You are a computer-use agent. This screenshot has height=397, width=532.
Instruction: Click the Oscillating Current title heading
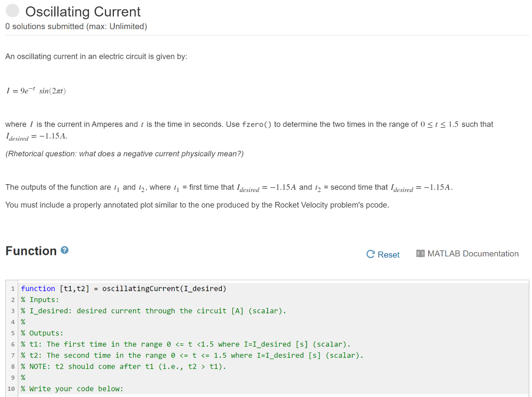tap(83, 11)
